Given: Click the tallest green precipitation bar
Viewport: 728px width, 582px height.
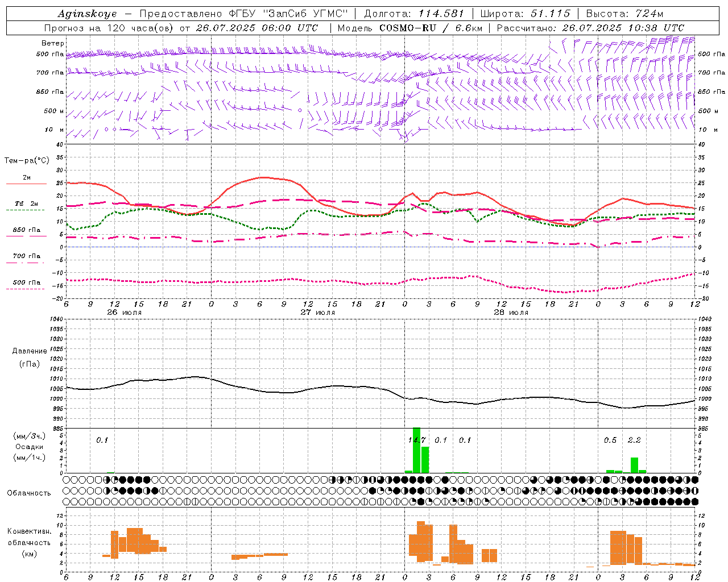Looking at the screenshot, I should (x=416, y=450).
